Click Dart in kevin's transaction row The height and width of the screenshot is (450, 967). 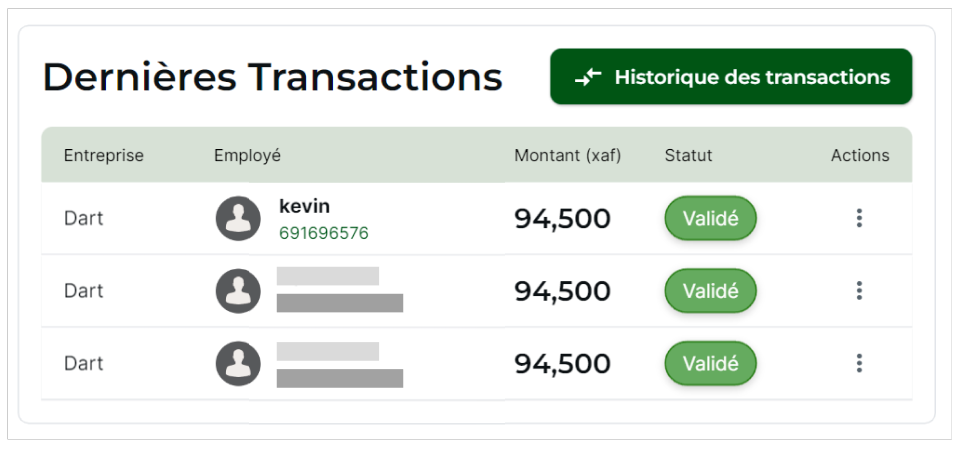pos(83,218)
